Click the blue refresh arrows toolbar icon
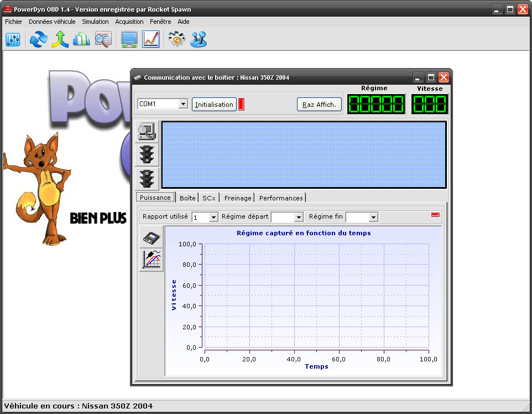This screenshot has width=532, height=414. [x=39, y=39]
